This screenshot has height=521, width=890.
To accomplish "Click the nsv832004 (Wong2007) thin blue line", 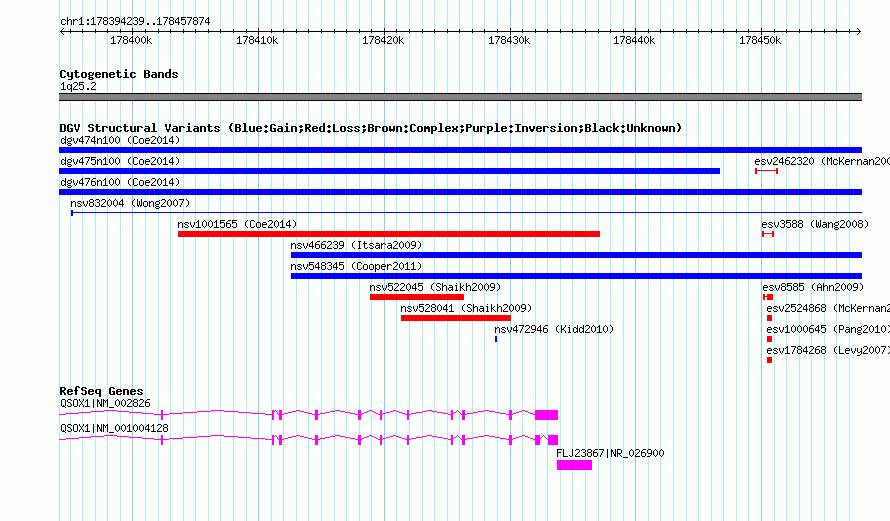I will pos(466,213).
